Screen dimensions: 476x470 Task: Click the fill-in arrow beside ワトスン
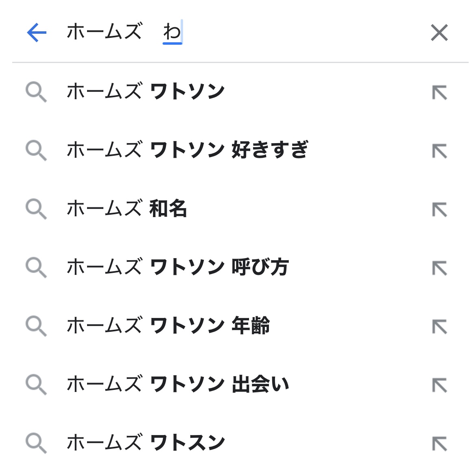(x=439, y=444)
